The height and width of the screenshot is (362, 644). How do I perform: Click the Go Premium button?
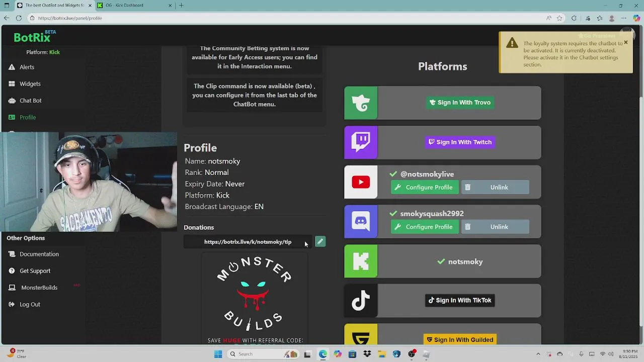597,36
